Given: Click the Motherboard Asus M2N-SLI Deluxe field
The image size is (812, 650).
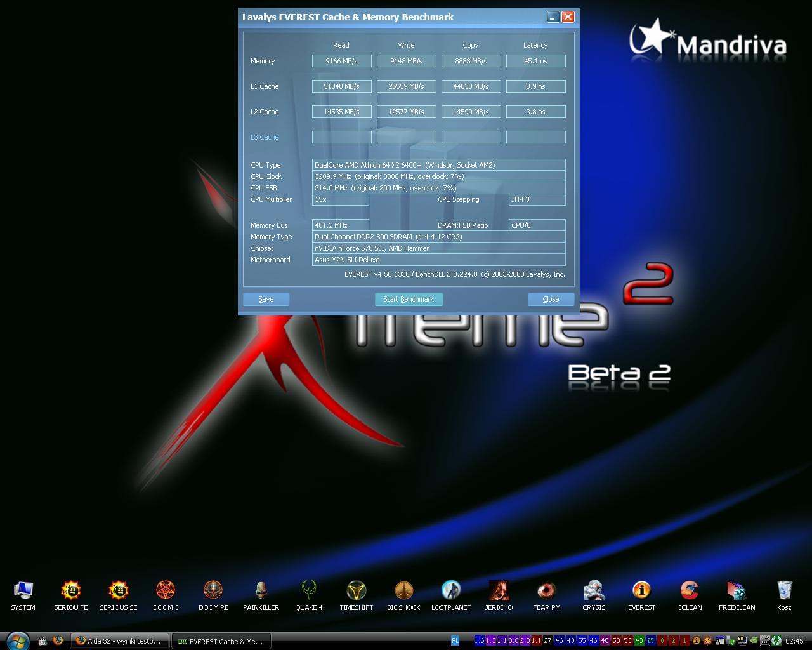Looking at the screenshot, I should (438, 260).
